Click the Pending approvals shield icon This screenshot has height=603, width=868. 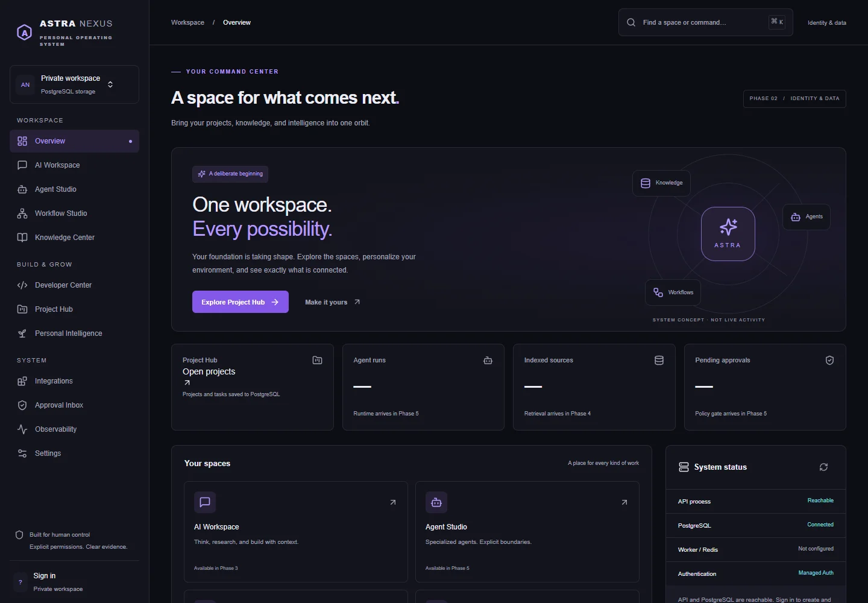(829, 360)
